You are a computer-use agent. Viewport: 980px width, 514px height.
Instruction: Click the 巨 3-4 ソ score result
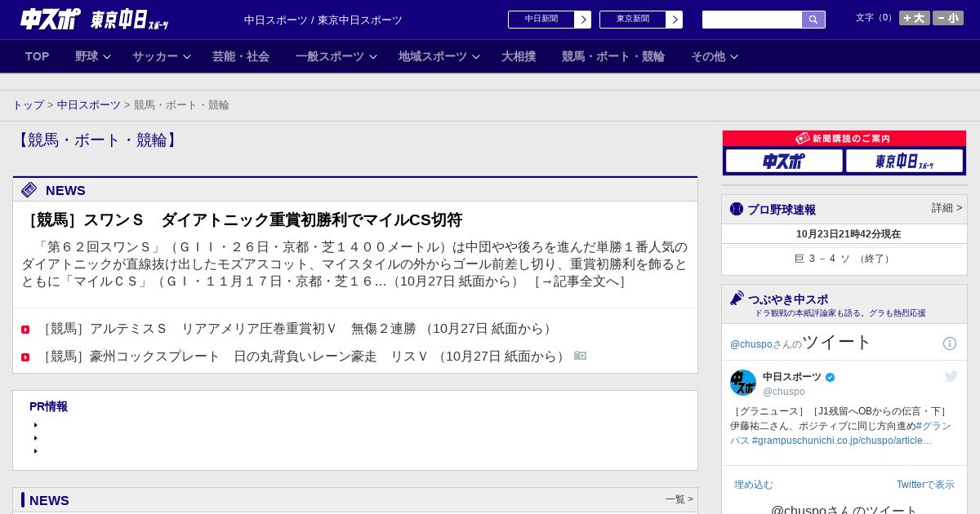click(x=844, y=259)
